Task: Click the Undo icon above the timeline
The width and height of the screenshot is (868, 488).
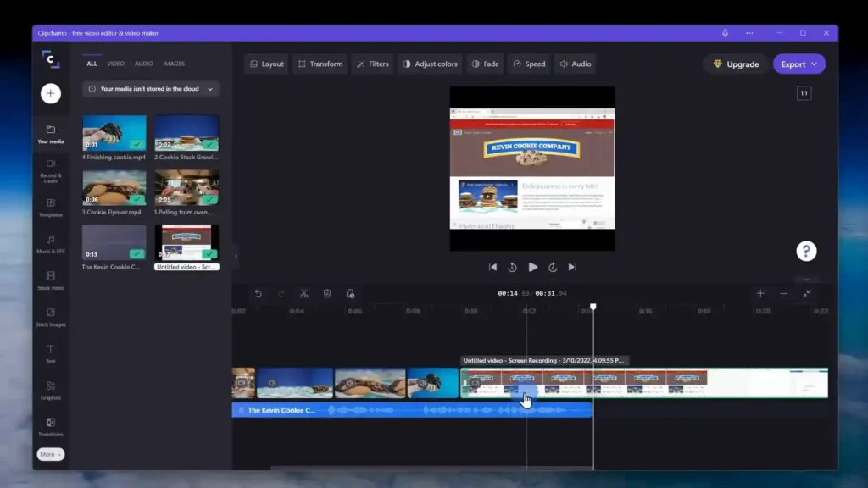Action: [x=259, y=293]
